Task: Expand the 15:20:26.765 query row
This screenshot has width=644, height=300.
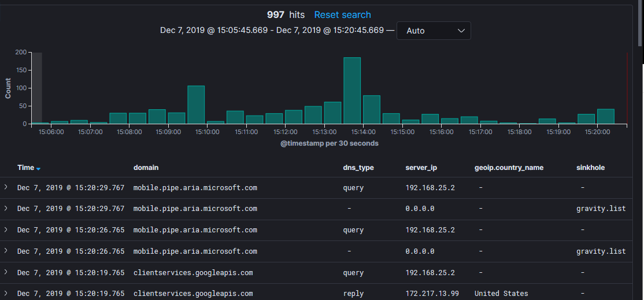Action: 6,230
